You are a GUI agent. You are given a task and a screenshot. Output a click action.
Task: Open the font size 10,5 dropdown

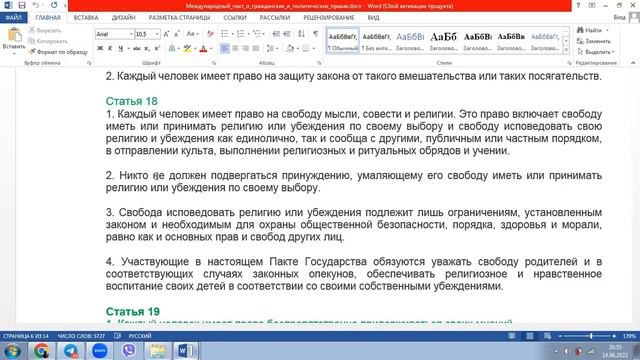157,34
